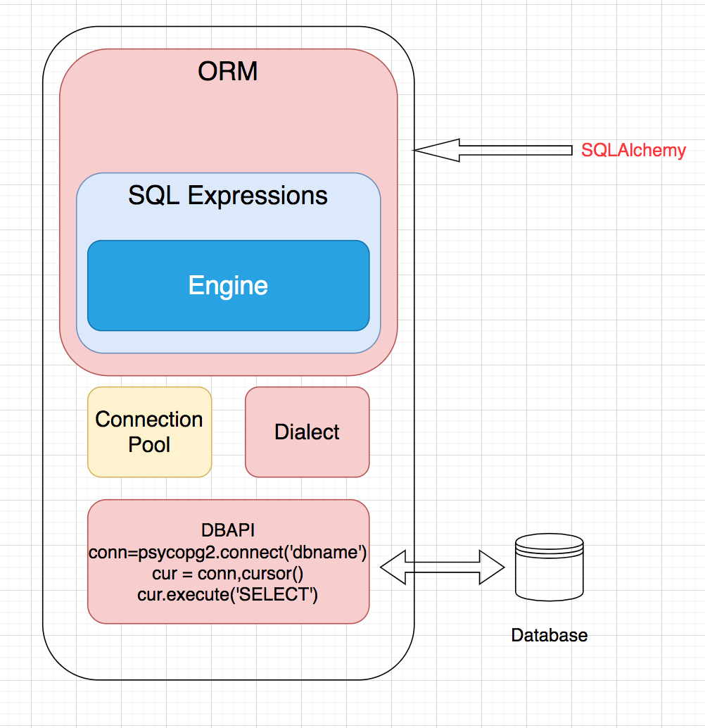
Task: Click the Connection Pool box
Action: coord(148,432)
